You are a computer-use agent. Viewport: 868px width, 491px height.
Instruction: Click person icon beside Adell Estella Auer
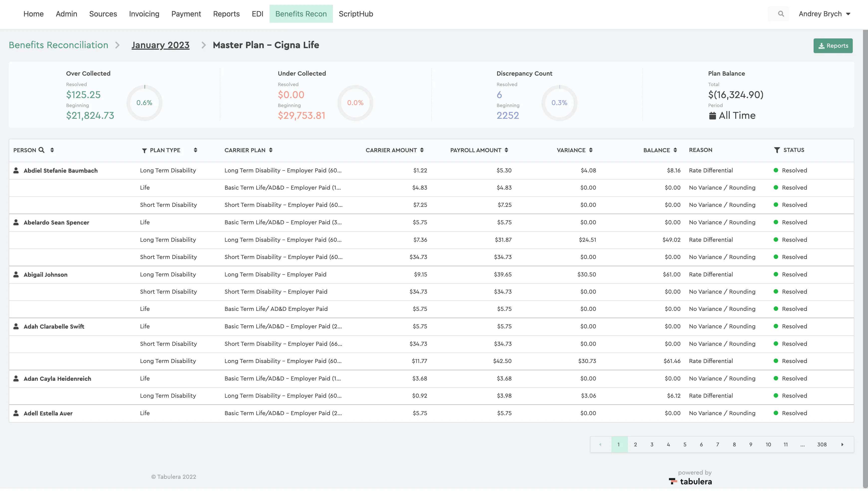pos(16,413)
